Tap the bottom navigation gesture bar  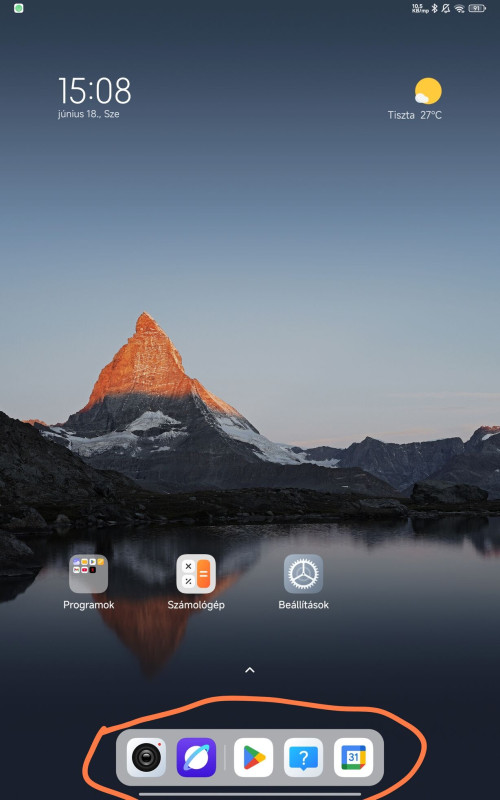pyautogui.click(x=250, y=794)
